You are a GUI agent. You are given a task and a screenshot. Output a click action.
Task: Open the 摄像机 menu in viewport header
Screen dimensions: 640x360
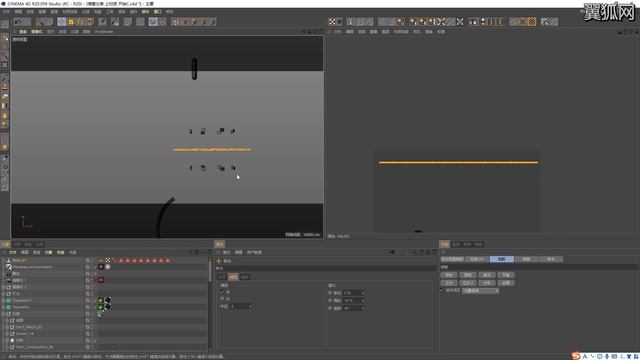[x=36, y=31]
